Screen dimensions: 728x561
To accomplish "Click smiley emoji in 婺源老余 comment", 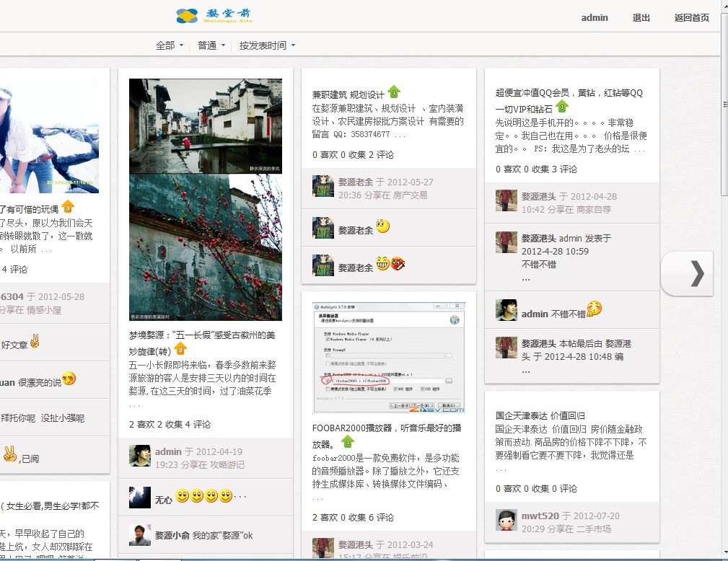I will click(382, 226).
